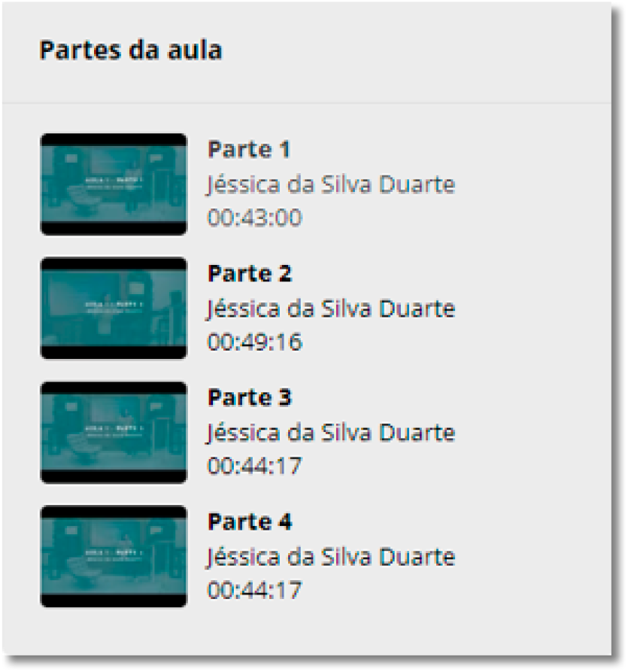This screenshot has width=628, height=672.
Task: Click Jéssica da Silva Duarte under Parte 3
Action: 331,433
